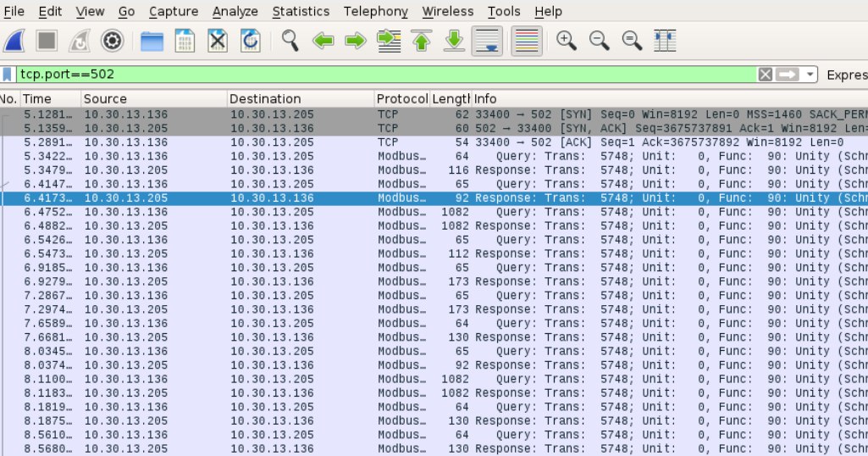Stop the running capture
Image resolution: width=868 pixels, height=456 pixels.
click(47, 41)
